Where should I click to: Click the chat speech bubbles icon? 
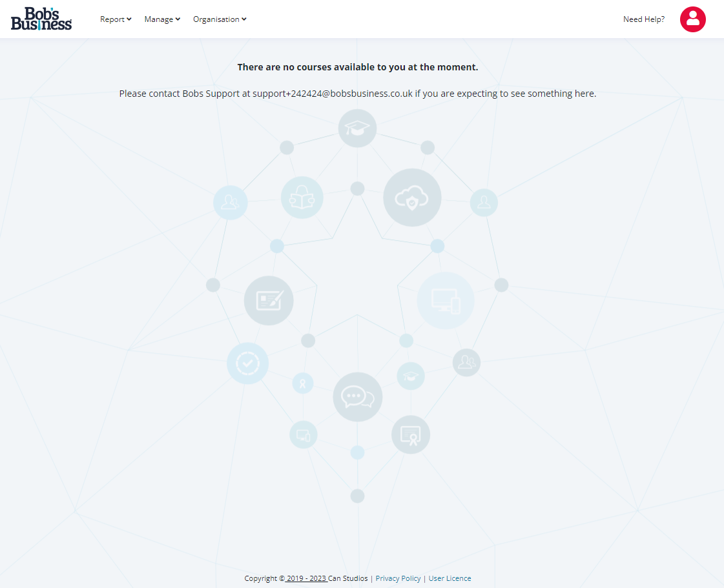358,397
